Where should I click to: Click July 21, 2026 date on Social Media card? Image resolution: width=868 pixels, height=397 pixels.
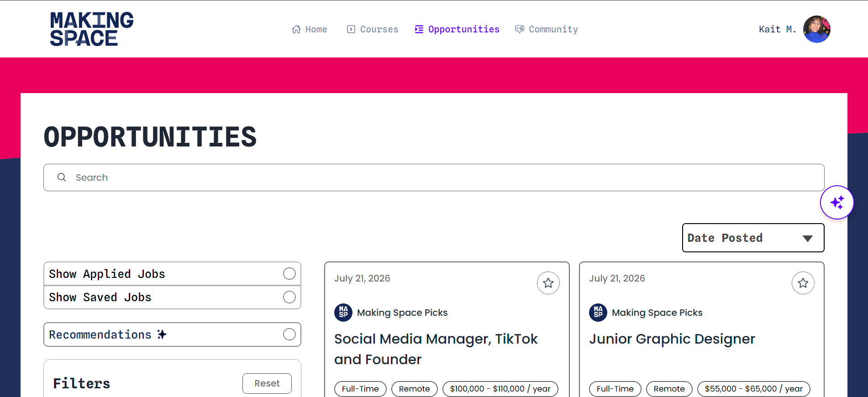point(362,278)
